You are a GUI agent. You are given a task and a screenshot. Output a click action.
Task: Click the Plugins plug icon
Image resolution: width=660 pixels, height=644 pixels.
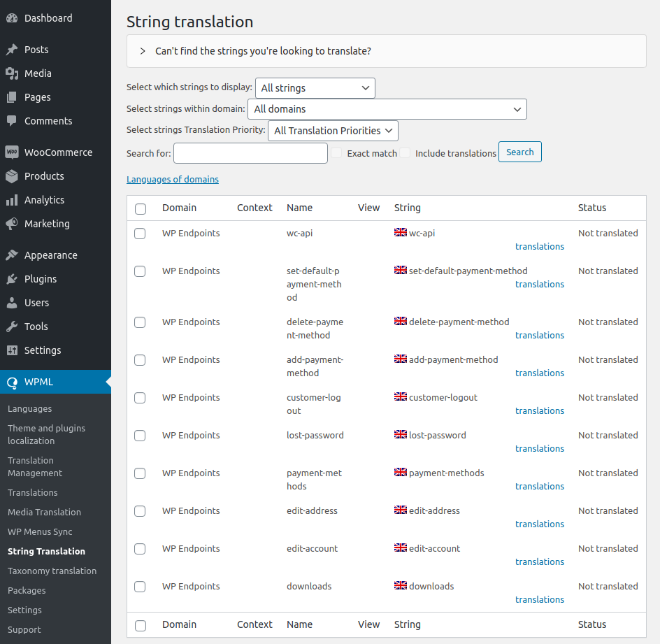(12, 279)
